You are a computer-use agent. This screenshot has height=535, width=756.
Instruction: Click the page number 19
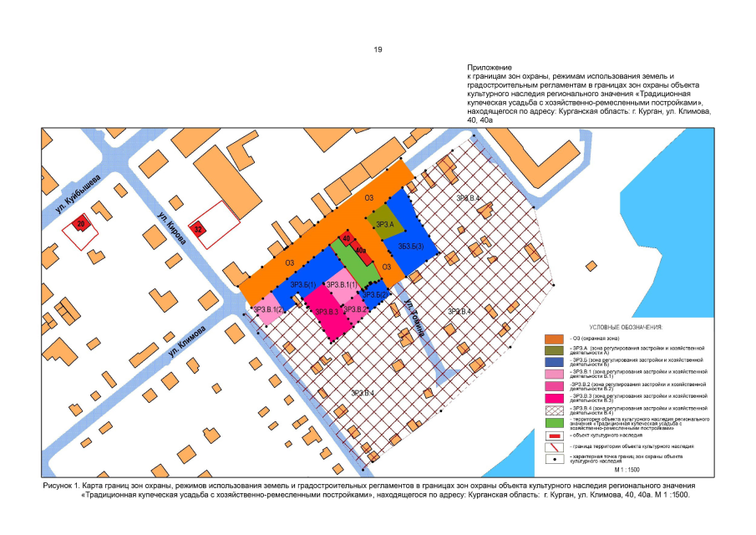tap(378, 50)
